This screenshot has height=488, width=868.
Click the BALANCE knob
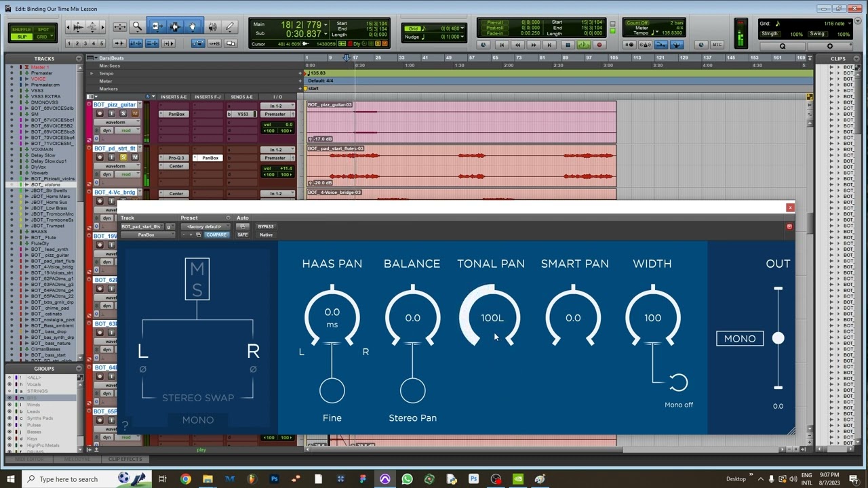pos(412,316)
